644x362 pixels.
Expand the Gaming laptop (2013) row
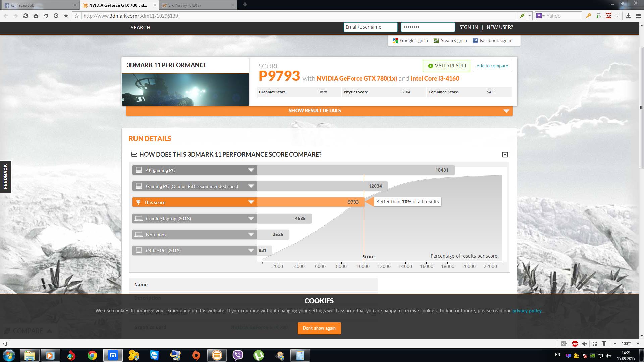251,219
